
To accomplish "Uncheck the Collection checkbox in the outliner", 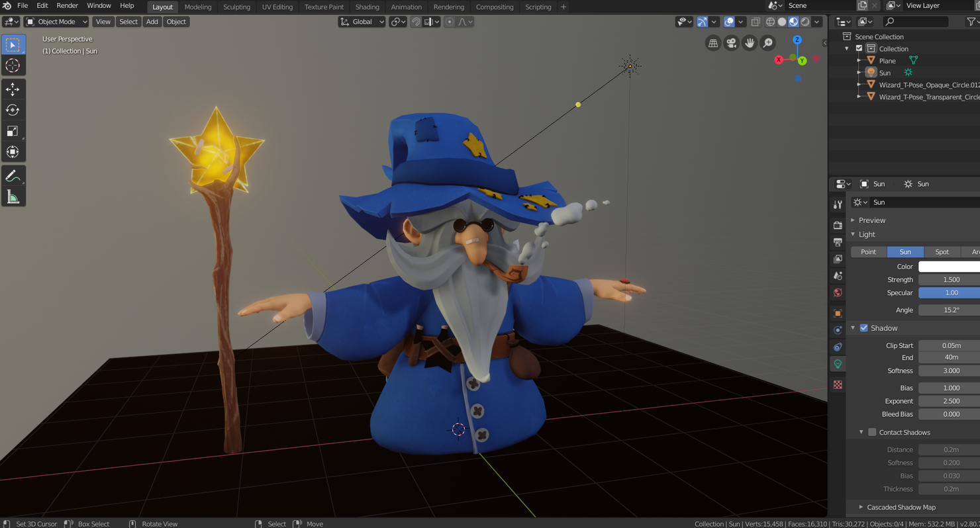I will coord(859,48).
